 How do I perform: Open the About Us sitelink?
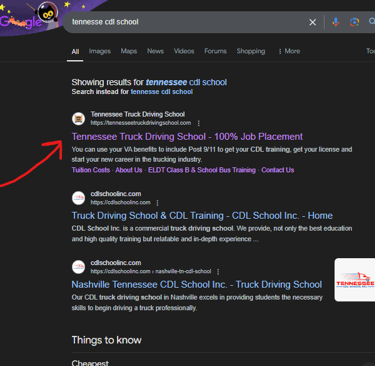129,170
